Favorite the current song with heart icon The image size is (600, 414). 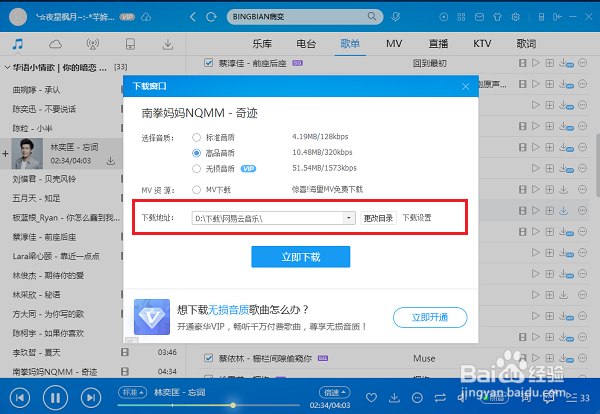(x=371, y=398)
